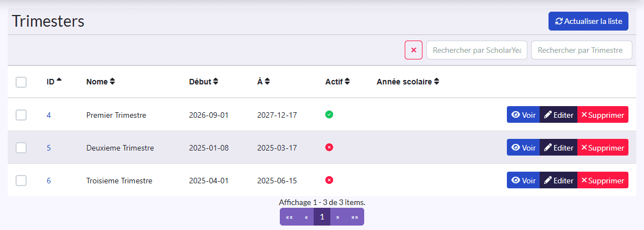Click Voir for Premier Trimestre
Viewport: 644px width, 230px height.
pyautogui.click(x=523, y=114)
